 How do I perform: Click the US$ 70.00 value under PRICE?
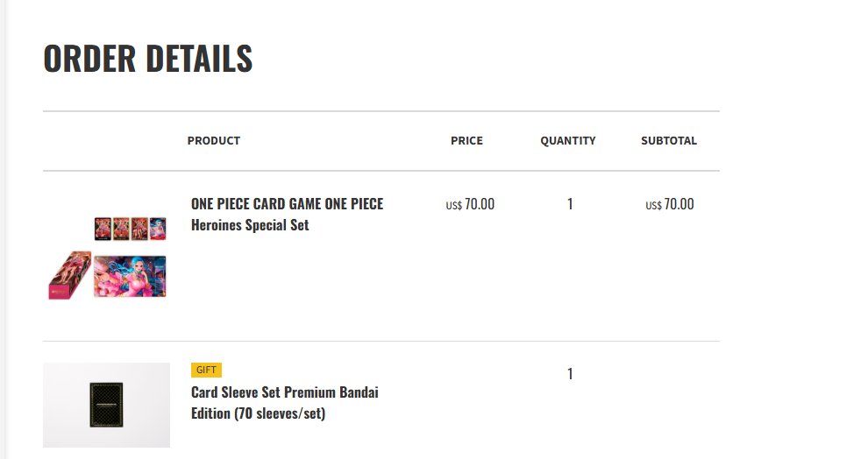[x=470, y=204]
